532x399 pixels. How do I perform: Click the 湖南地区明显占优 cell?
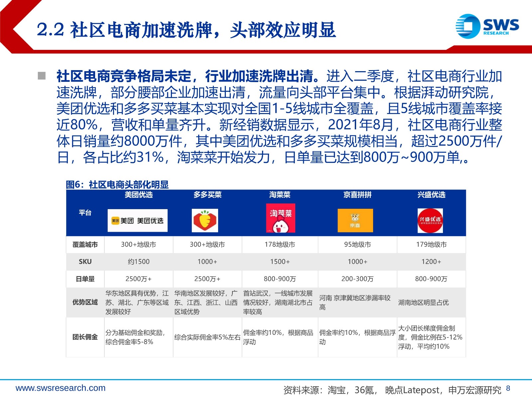pyautogui.click(x=431, y=303)
